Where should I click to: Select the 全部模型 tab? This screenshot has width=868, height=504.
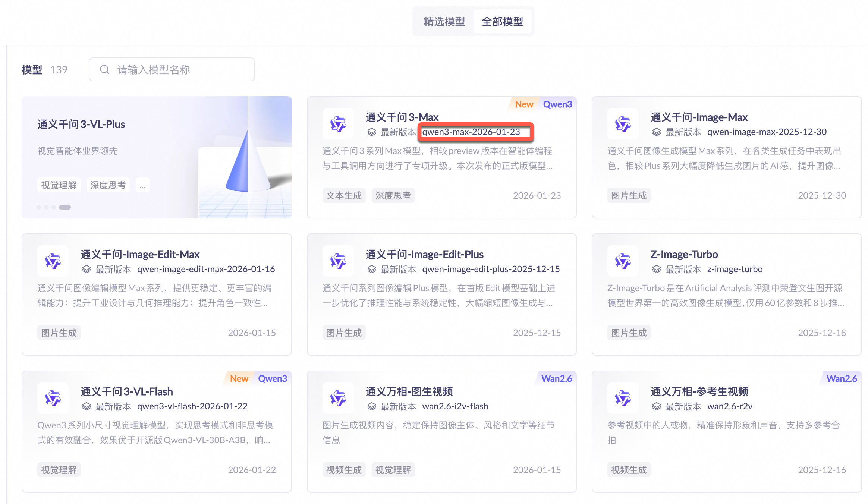click(502, 22)
